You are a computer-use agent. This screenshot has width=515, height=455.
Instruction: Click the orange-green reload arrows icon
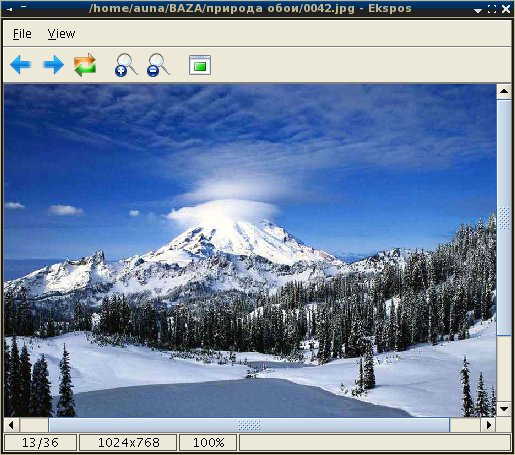click(x=85, y=65)
